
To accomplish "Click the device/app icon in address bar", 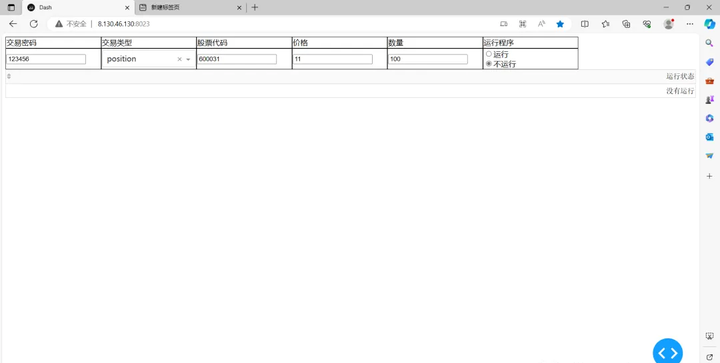I will tap(504, 24).
